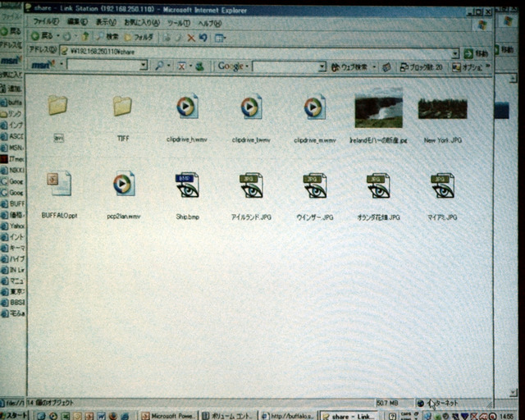Screen dimensions: 525x420
Task: Select the clipdrive_h.wmv media file
Action: 188,107
